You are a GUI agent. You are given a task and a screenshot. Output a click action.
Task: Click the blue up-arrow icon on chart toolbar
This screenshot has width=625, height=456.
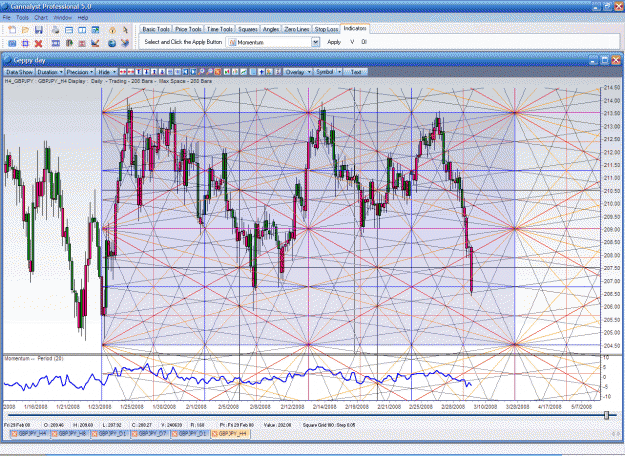(x=261, y=72)
